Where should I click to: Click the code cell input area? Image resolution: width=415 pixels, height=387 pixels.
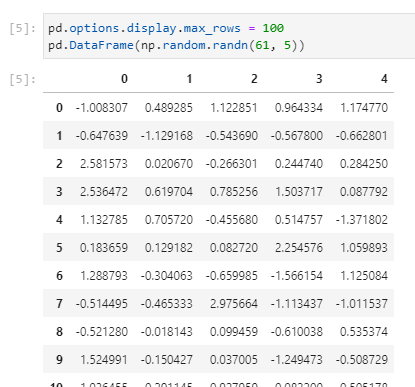click(x=229, y=36)
